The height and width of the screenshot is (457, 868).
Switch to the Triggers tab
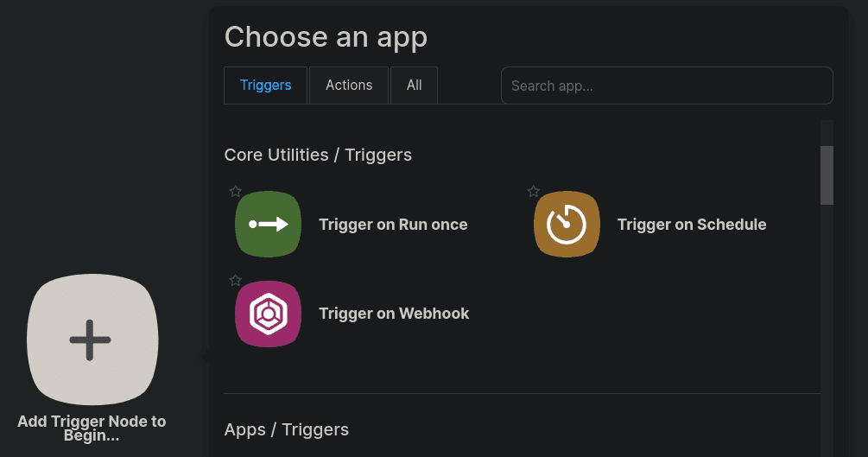pyautogui.click(x=265, y=86)
